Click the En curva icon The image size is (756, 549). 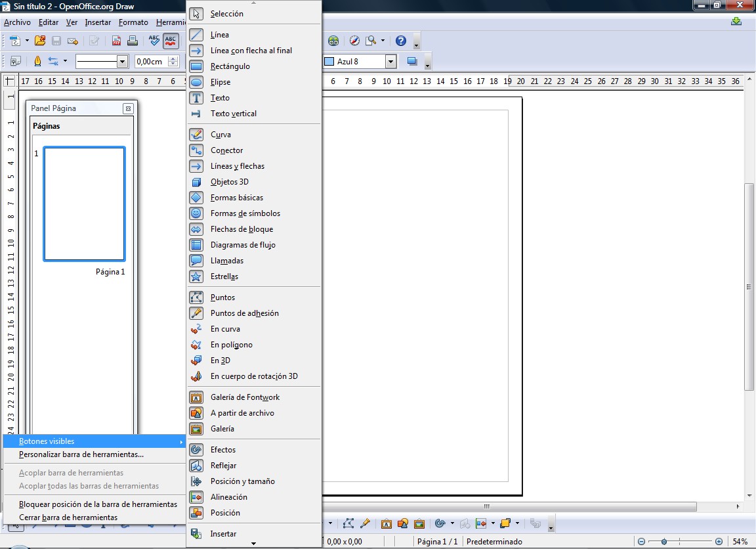coord(196,329)
